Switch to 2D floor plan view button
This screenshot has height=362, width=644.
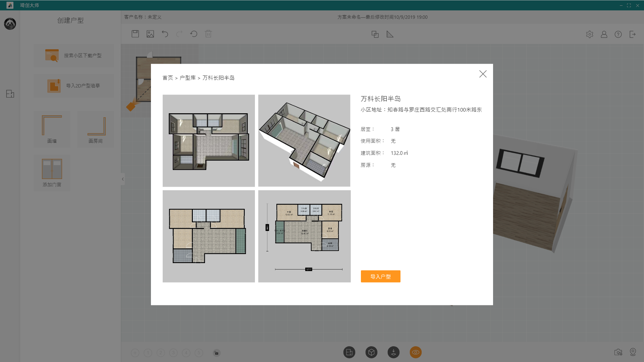coord(349,352)
